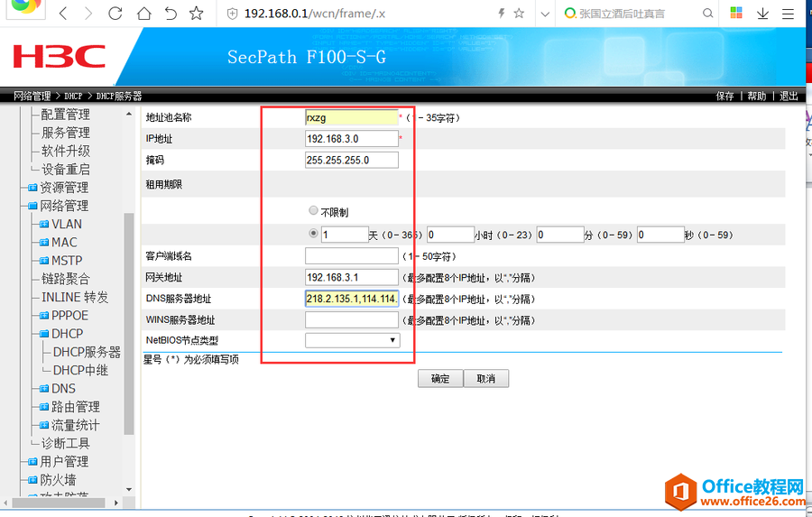Expand 路由管理 node icon
The width and height of the screenshot is (812, 517).
[44, 407]
